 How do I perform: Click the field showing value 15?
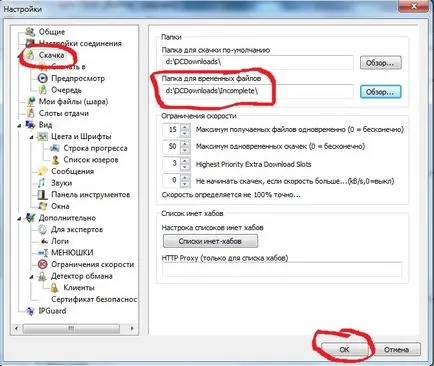tap(172, 130)
